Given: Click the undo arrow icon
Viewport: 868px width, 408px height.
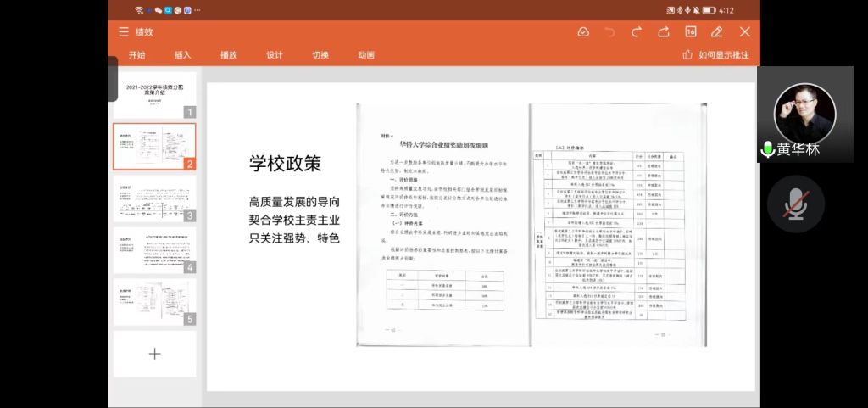Looking at the screenshot, I should coord(609,32).
